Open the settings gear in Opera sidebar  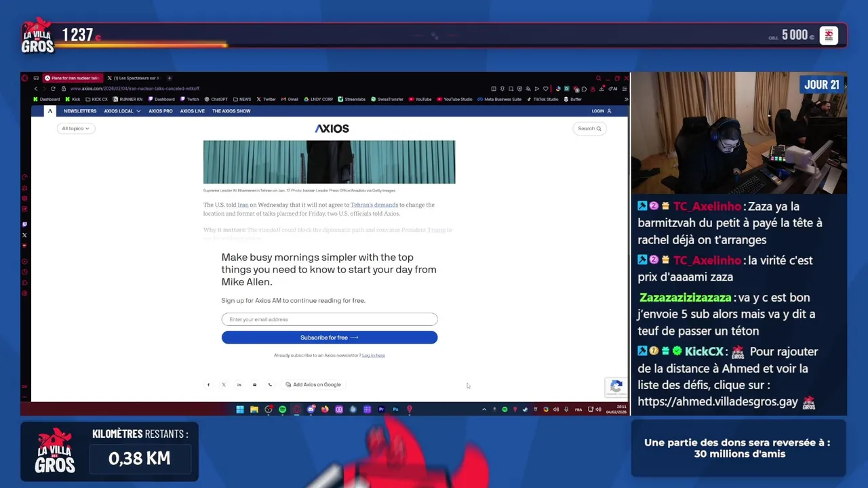coord(24,293)
